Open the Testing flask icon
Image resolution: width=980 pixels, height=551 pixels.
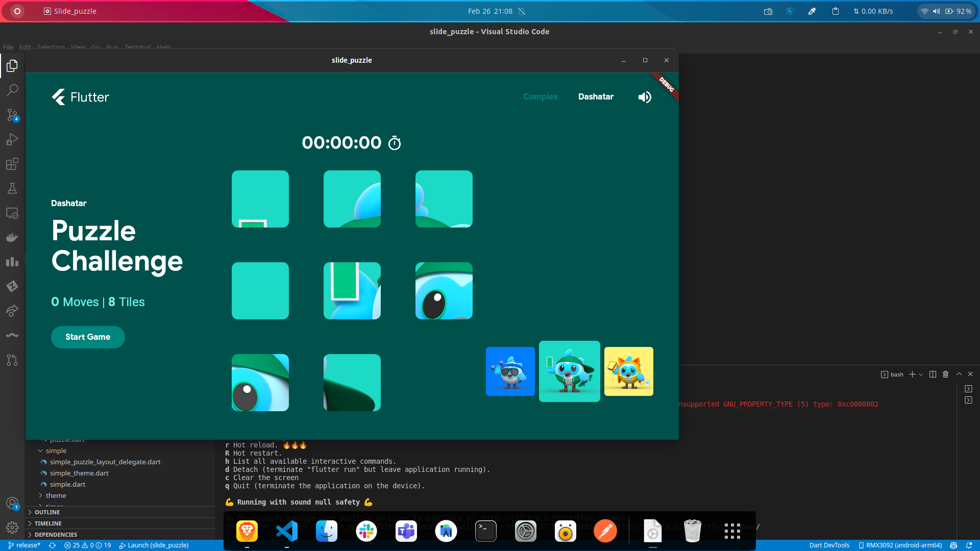[x=12, y=188]
